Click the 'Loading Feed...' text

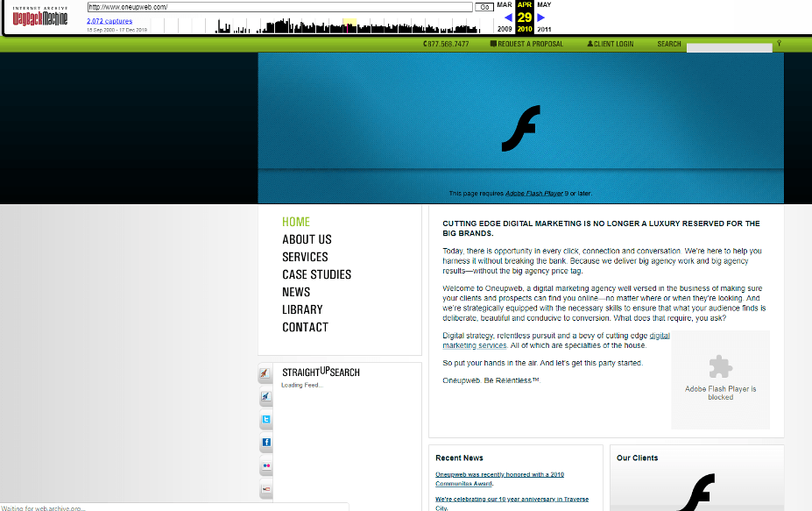302,385
